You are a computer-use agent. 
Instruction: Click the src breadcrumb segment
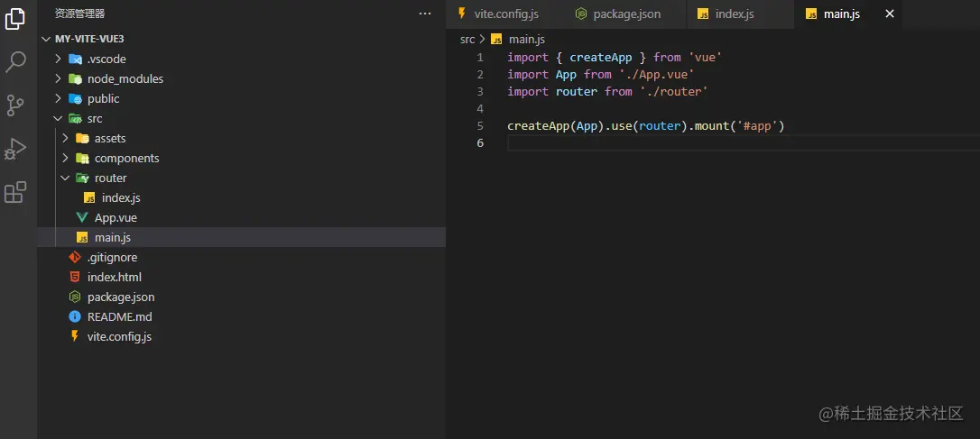pyautogui.click(x=467, y=40)
